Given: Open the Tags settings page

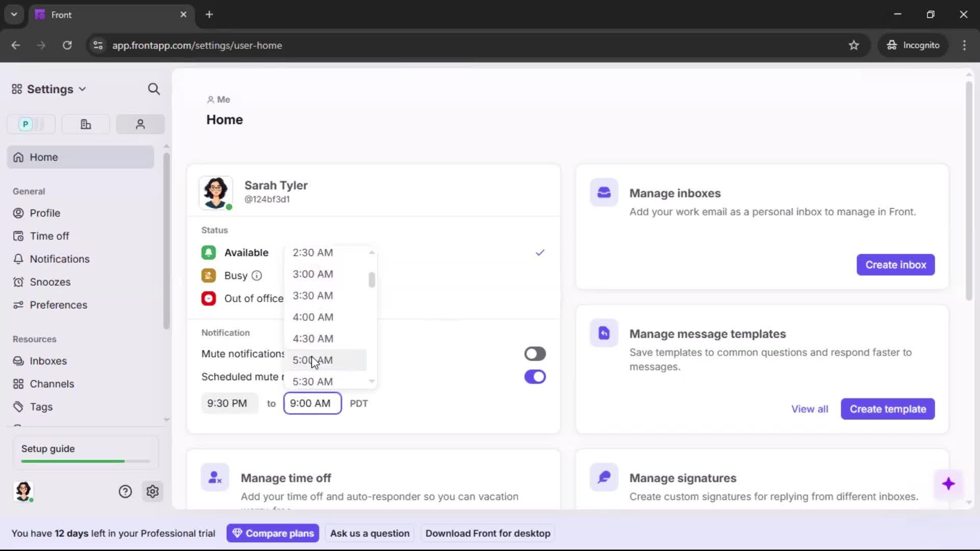Looking at the screenshot, I should coord(41,407).
